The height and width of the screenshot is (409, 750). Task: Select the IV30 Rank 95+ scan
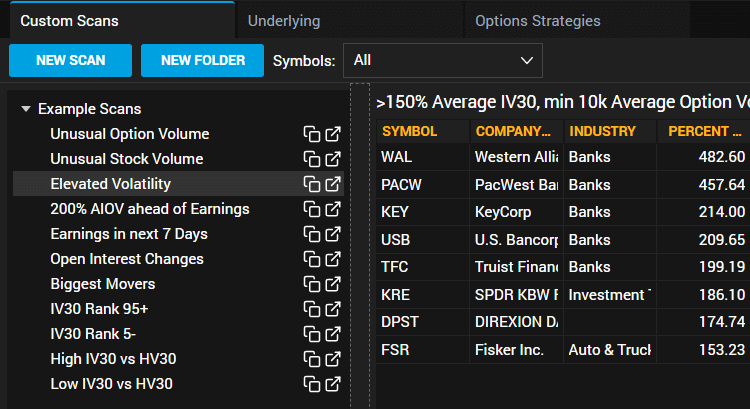click(99, 309)
